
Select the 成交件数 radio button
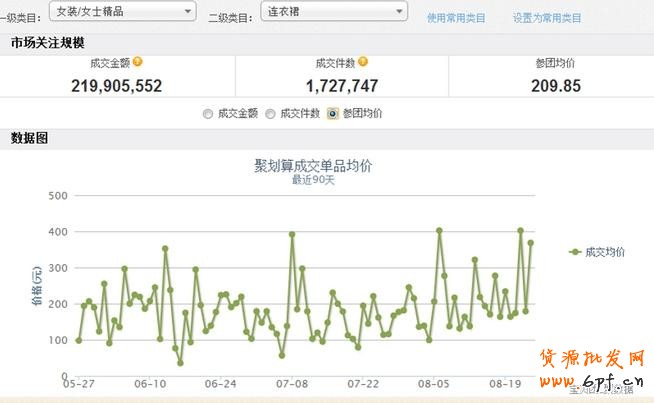pyautogui.click(x=270, y=114)
